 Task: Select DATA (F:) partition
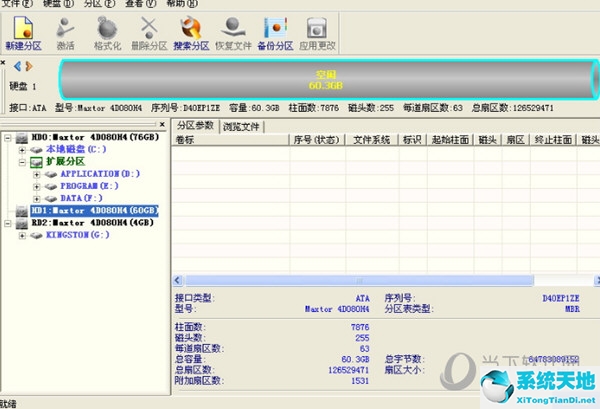[82, 198]
